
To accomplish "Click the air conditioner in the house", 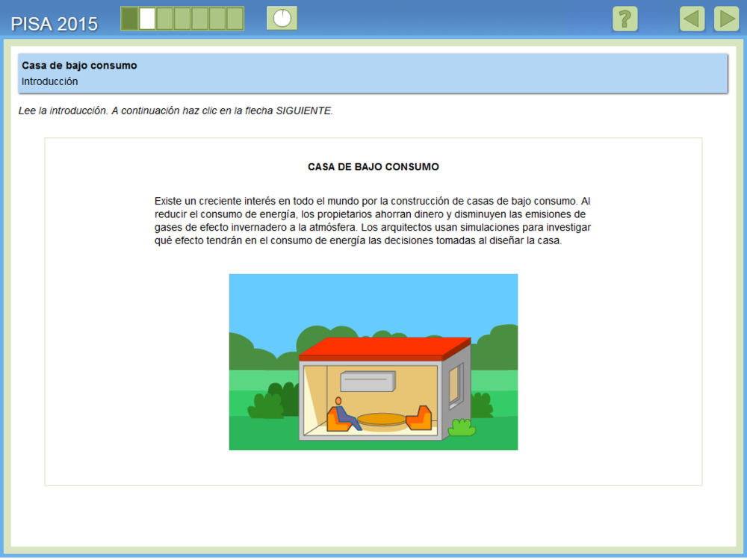I will (367, 382).
